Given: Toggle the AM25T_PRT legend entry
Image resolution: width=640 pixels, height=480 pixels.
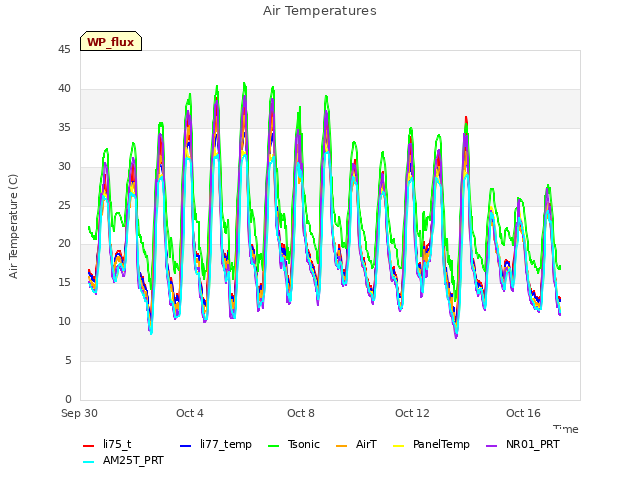Looking at the screenshot, I should pyautogui.click(x=123, y=460).
